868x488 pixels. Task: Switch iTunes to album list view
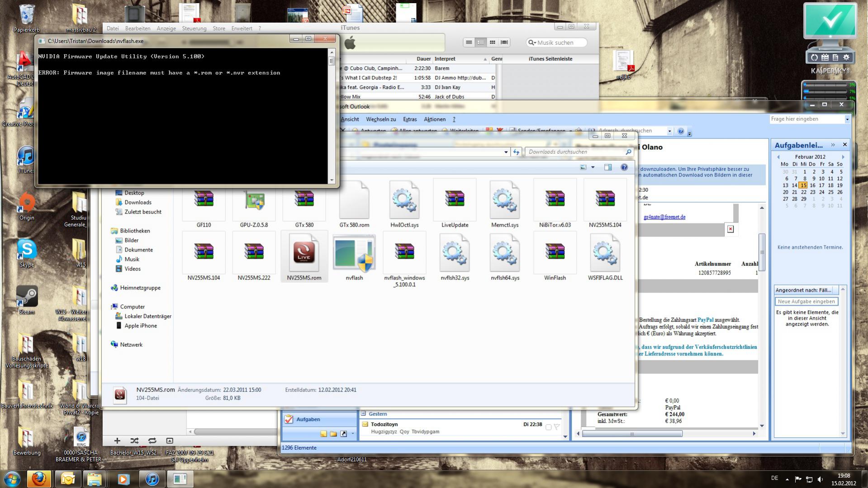(481, 43)
